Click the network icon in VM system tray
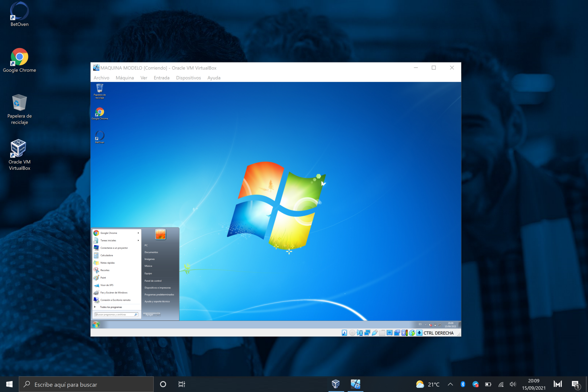 coord(440,325)
